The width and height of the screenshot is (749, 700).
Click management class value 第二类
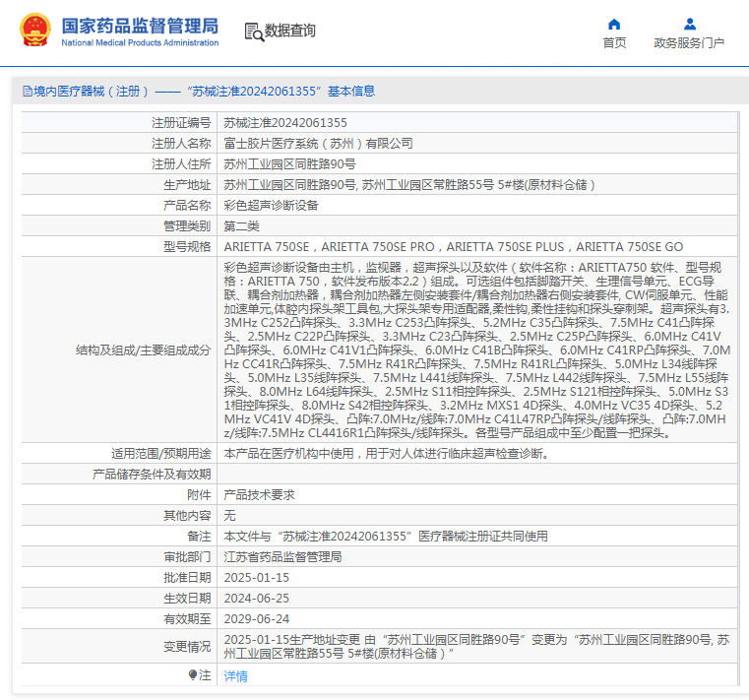pyautogui.click(x=241, y=226)
